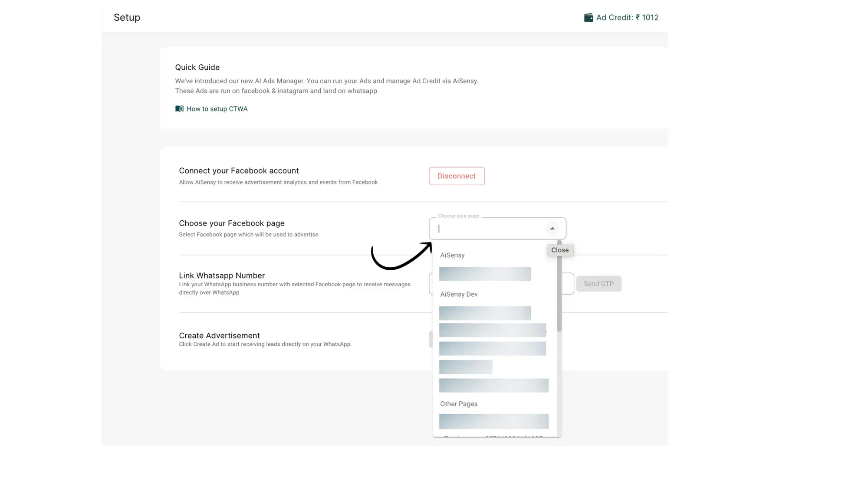The height and width of the screenshot is (488, 868).
Task: Choose the shortest blurred entry in the list
Action: (466, 367)
